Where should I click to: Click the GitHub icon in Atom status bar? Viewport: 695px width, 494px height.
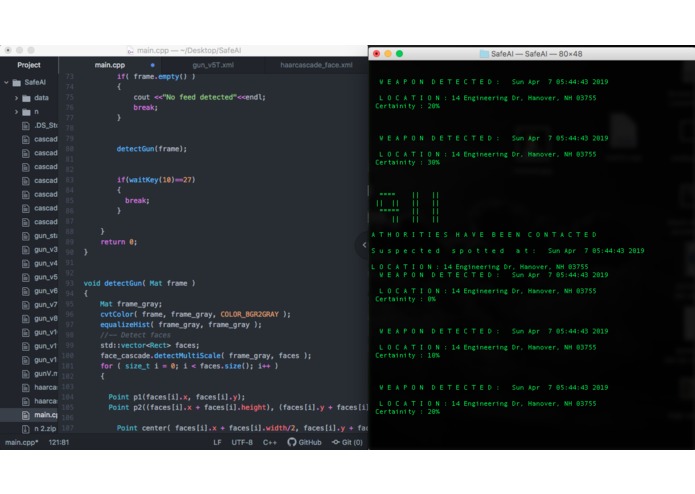tap(292, 442)
